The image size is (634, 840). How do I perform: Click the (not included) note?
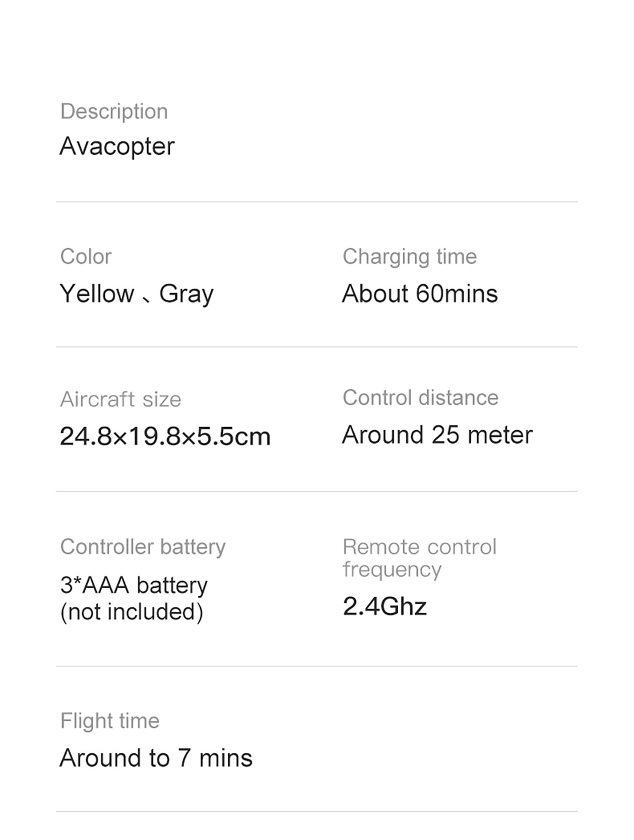[x=132, y=612]
